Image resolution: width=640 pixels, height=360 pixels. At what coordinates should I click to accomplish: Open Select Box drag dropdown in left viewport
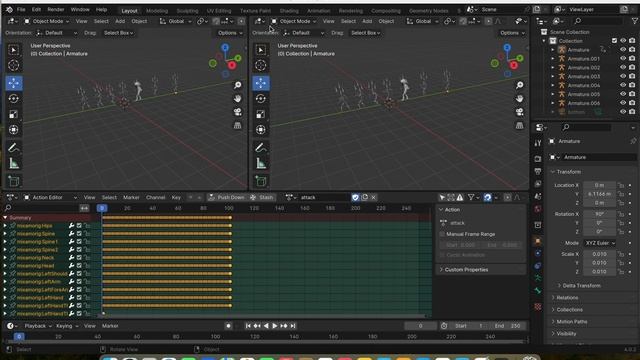[118, 33]
